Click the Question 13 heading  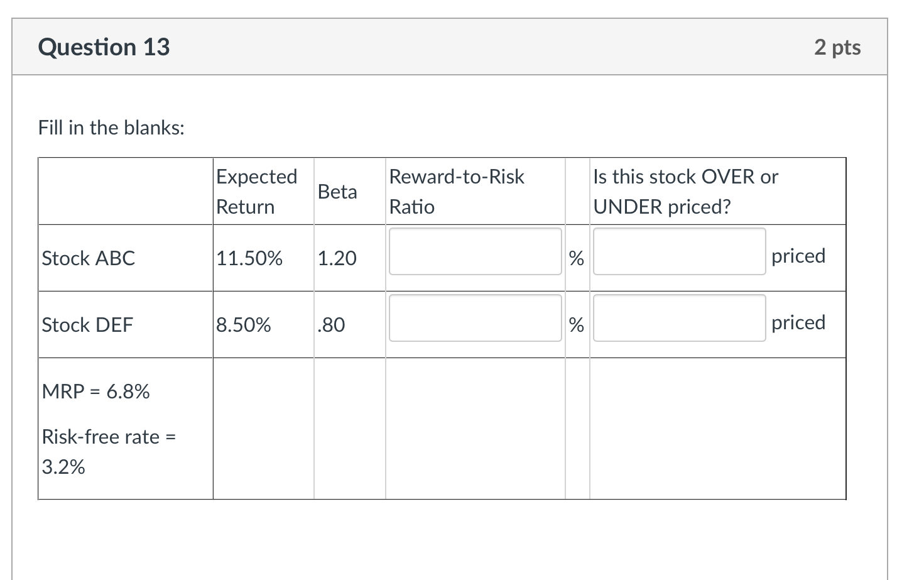(x=104, y=47)
